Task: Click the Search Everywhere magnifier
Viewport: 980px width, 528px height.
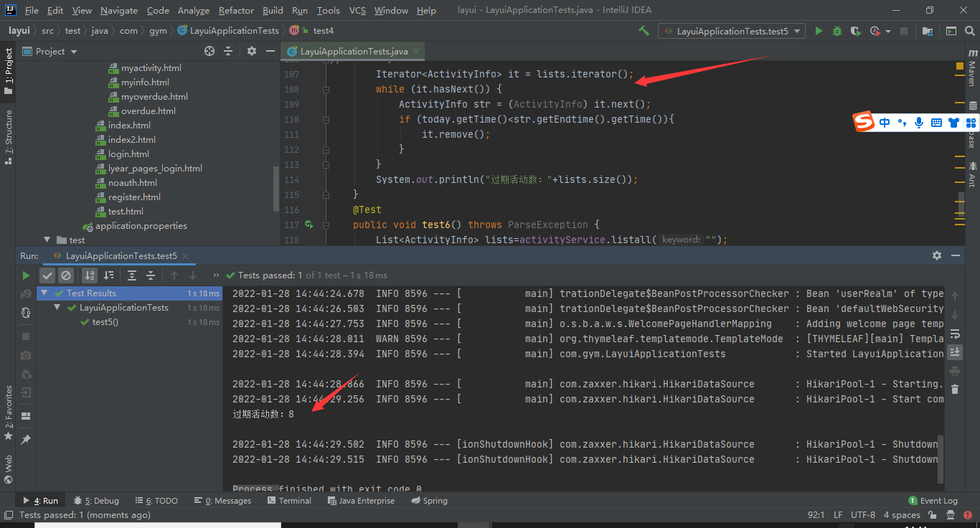Action: [969, 31]
